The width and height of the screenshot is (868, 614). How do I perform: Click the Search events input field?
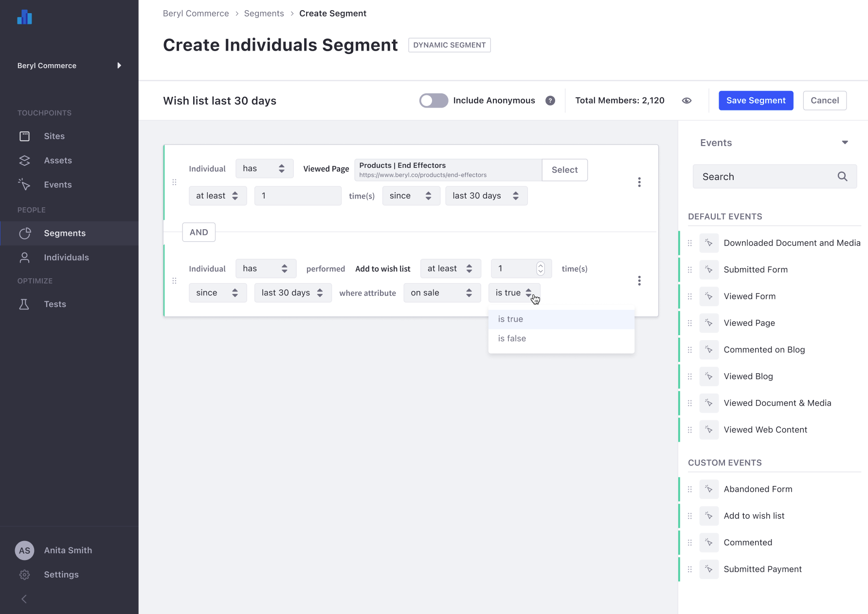766,177
